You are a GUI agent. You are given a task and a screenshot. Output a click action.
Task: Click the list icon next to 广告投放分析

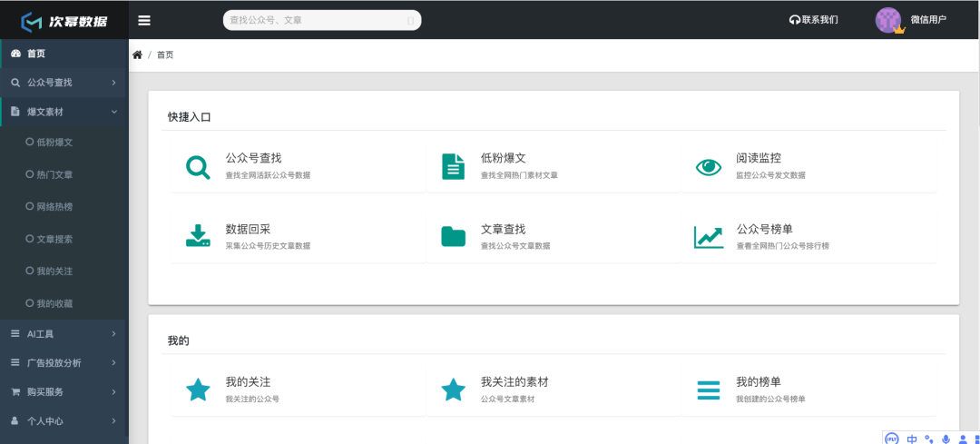point(15,362)
